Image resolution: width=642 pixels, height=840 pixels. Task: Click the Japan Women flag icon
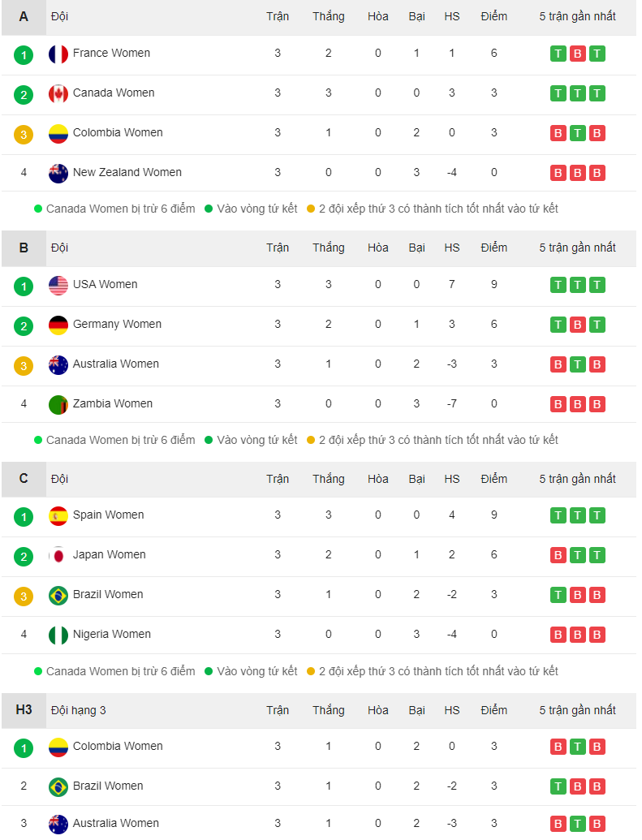58,555
